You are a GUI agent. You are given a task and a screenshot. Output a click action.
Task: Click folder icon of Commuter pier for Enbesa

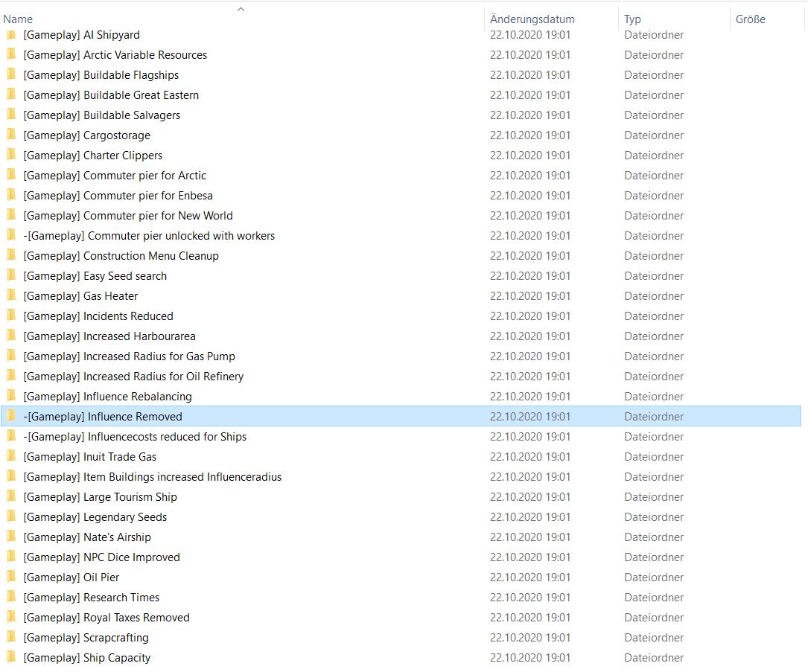pos(11,195)
